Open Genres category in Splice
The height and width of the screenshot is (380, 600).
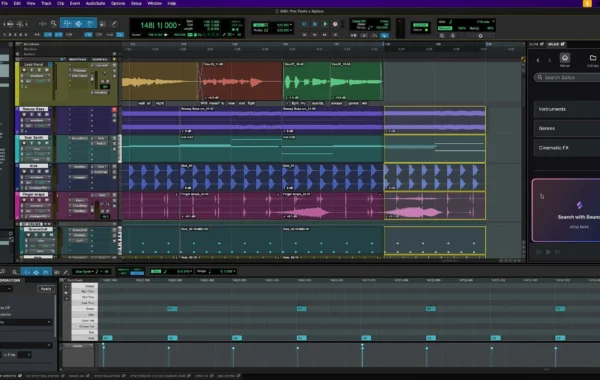[567, 129]
